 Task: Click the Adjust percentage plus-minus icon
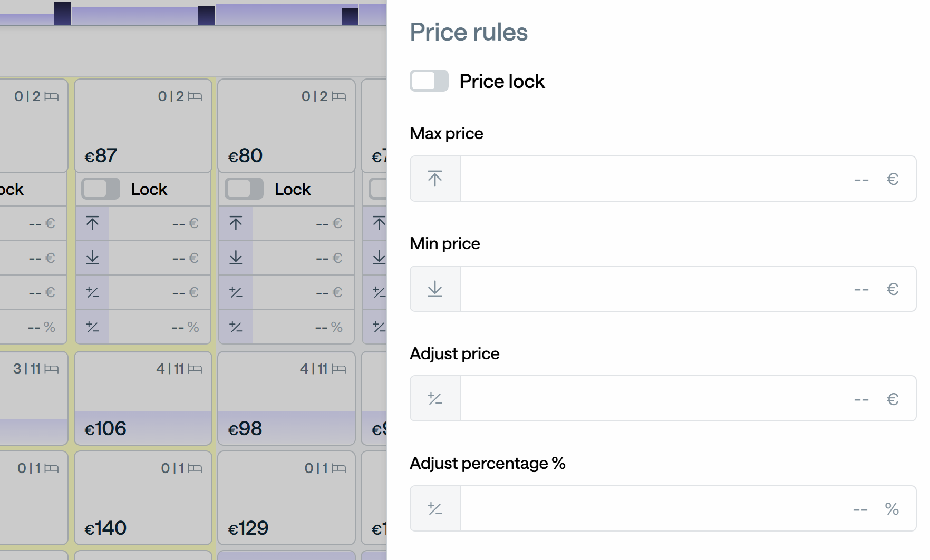[435, 508]
